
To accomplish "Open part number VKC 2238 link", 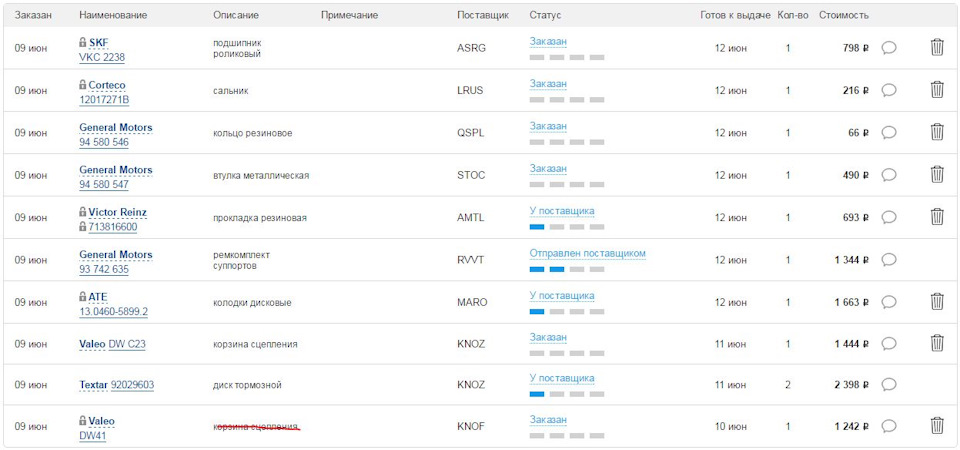I will (x=102, y=58).
